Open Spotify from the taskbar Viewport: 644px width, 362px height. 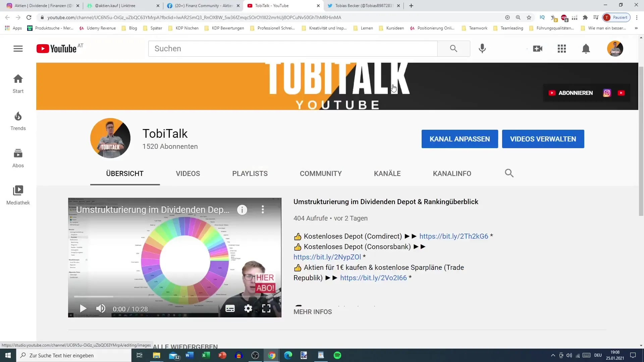click(x=337, y=355)
